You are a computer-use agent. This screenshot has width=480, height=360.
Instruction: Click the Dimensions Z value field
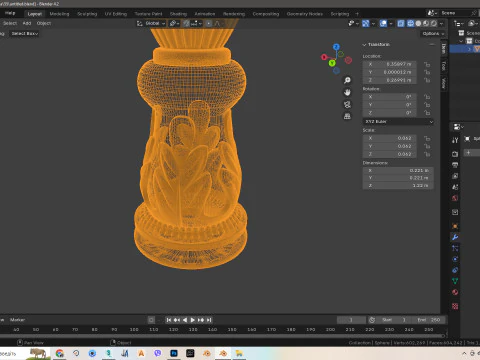click(x=398, y=185)
